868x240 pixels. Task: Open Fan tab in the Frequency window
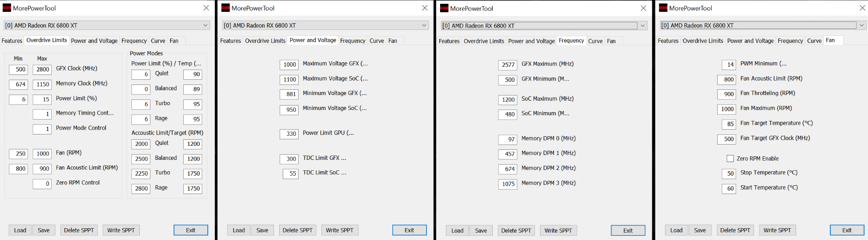tap(611, 41)
